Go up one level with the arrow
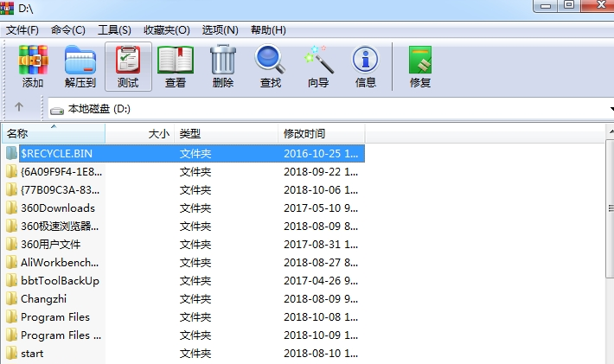This screenshot has height=364, width=614. pos(19,106)
